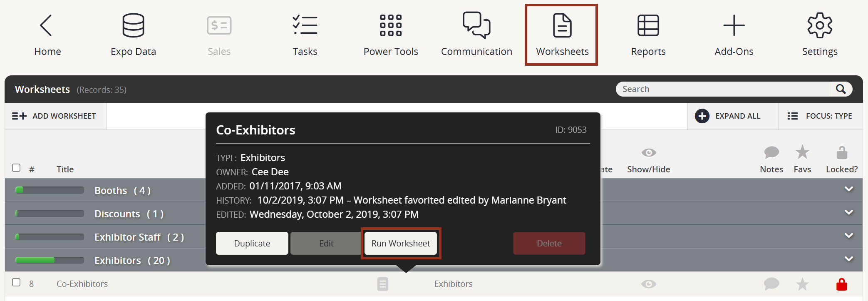Click the Show/Hide column eye header
The image size is (868, 301).
tap(649, 153)
